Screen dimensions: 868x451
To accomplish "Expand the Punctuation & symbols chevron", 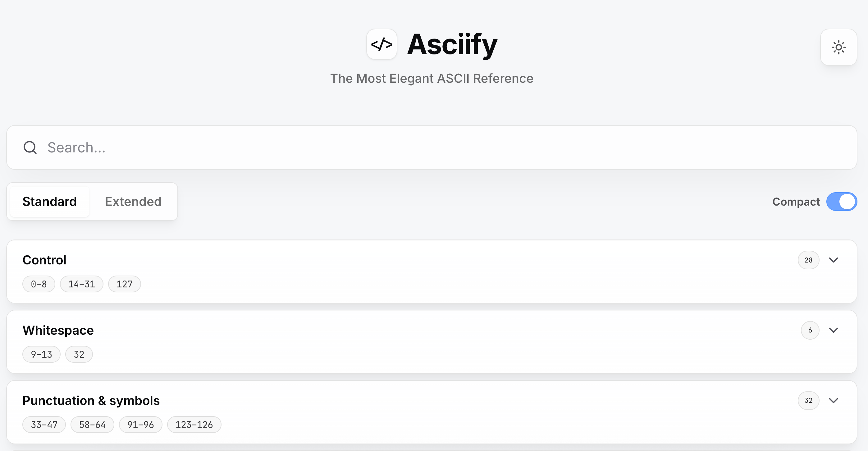I will point(833,400).
